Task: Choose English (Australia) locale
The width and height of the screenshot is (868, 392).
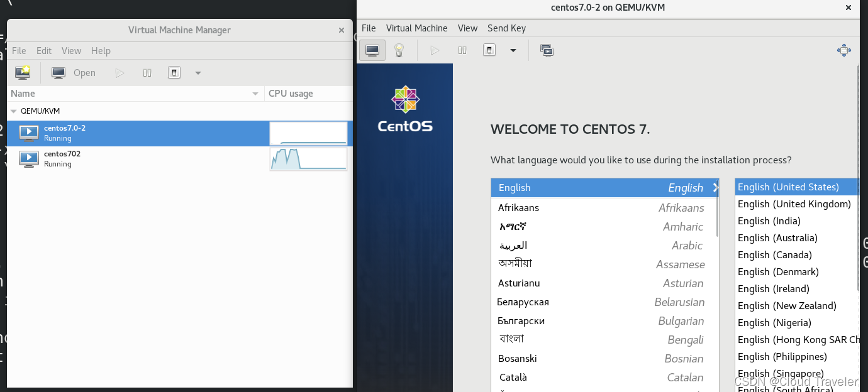Action: [797, 238]
